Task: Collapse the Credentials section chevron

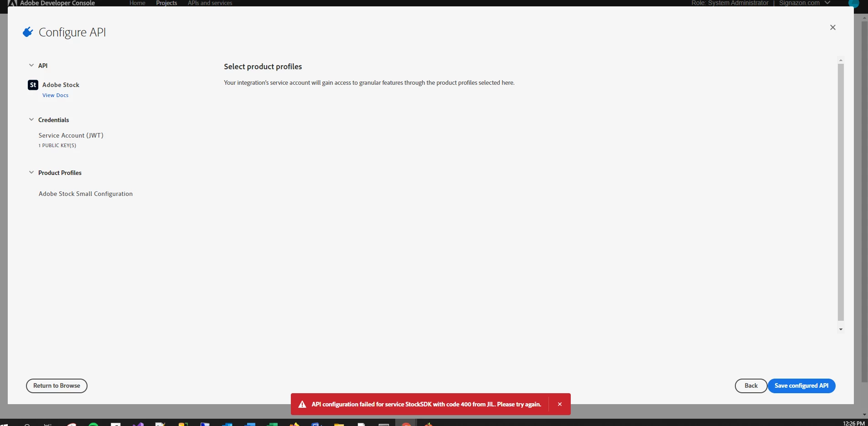Action: coord(31,119)
